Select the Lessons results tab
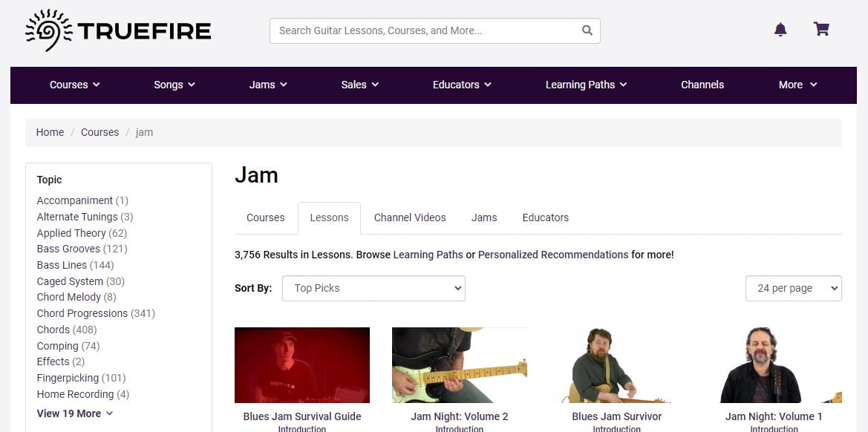Screen dimensions: 868x432 (330, 217)
